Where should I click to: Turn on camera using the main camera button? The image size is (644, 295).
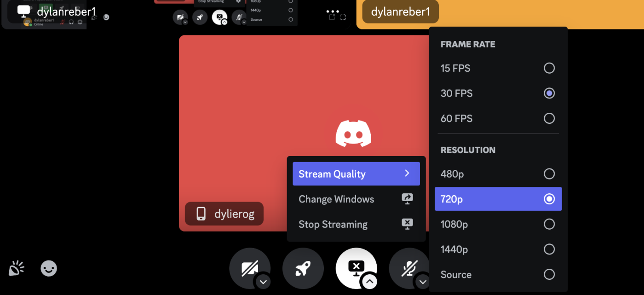[250, 268]
